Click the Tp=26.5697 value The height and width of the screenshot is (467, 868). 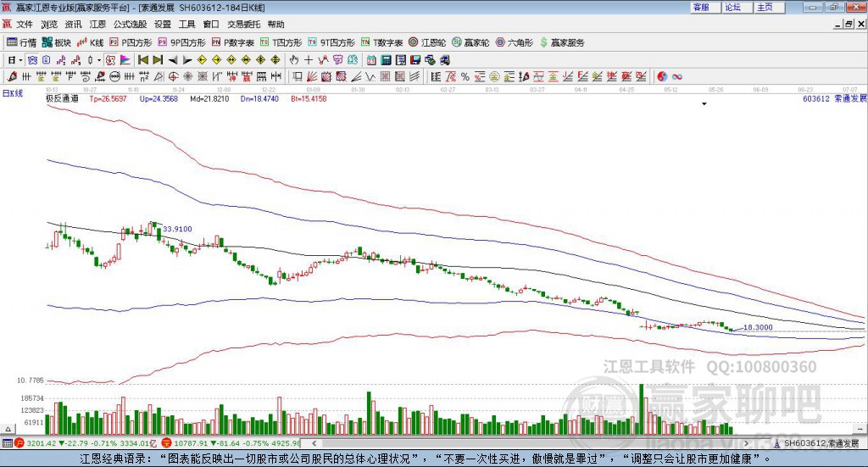(108, 98)
